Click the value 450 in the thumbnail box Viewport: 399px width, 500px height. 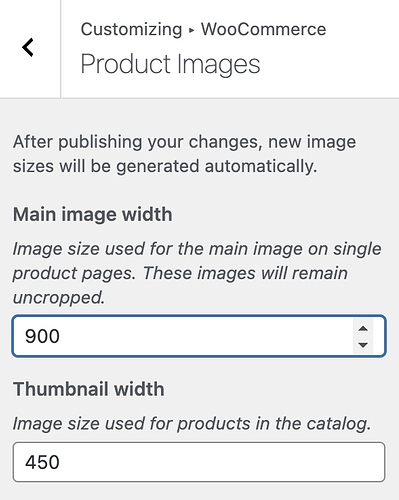tap(42, 462)
